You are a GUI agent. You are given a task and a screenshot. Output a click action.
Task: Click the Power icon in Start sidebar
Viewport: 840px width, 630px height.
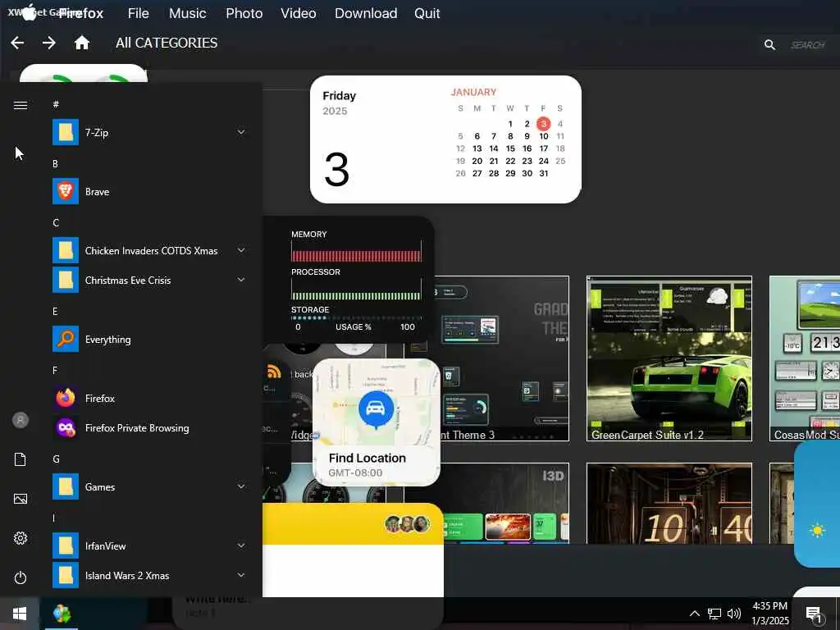click(x=21, y=577)
